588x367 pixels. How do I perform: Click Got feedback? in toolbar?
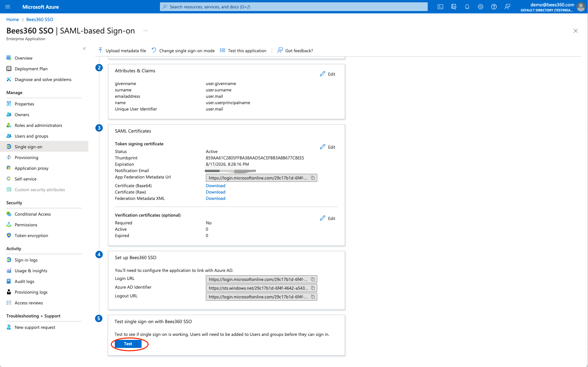[x=295, y=51]
